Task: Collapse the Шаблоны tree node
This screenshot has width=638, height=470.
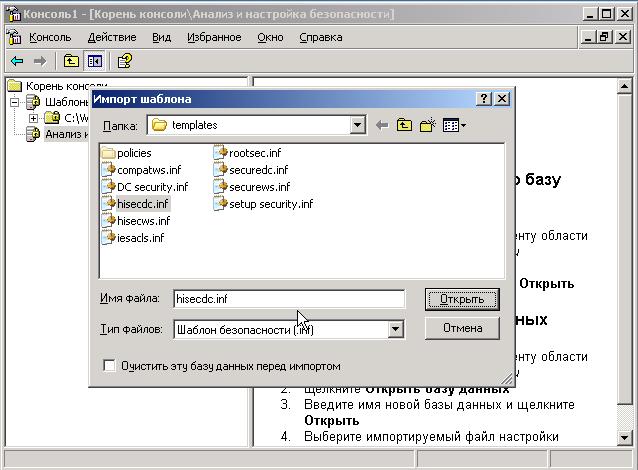Action: (15, 102)
